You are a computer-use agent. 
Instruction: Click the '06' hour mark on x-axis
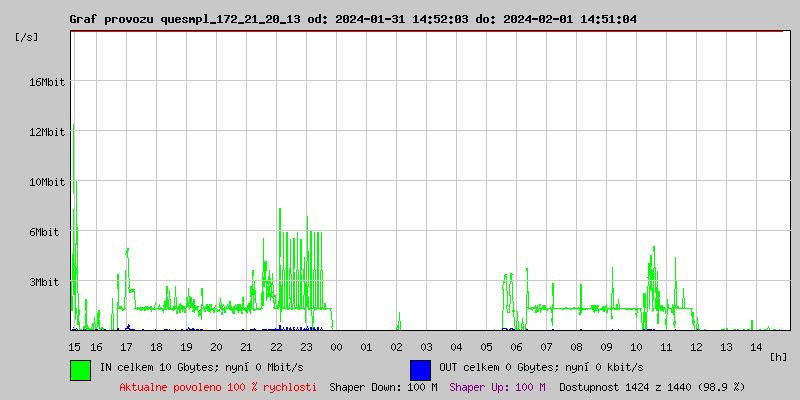(516, 346)
